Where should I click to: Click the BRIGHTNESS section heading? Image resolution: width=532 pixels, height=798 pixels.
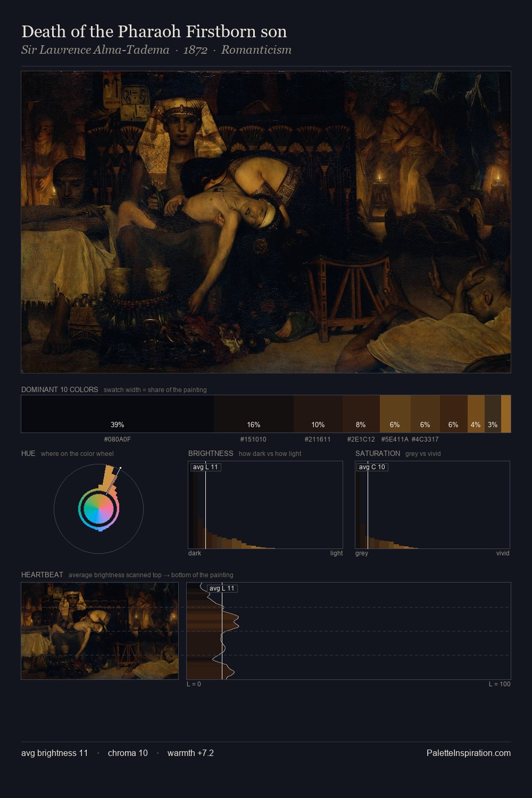[x=211, y=453]
